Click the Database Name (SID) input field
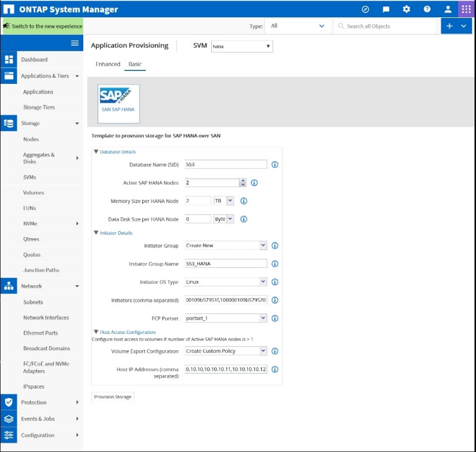476x452 pixels. pyautogui.click(x=226, y=165)
